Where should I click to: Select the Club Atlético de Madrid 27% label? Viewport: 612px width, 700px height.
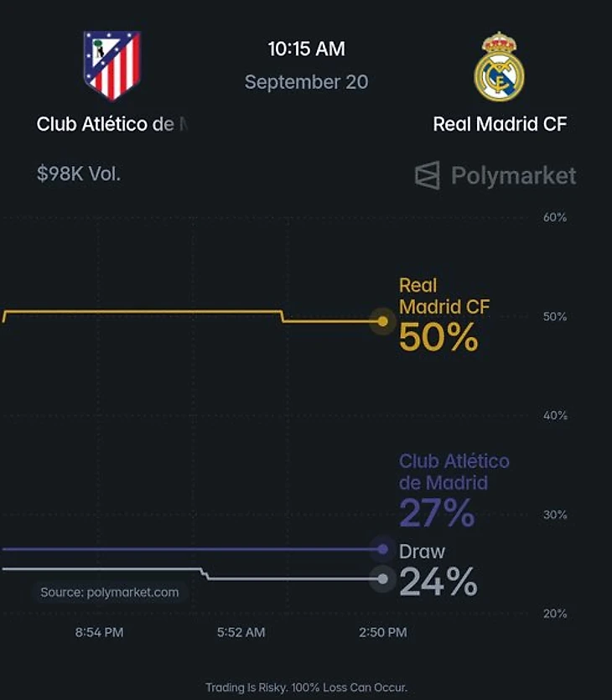click(x=454, y=490)
